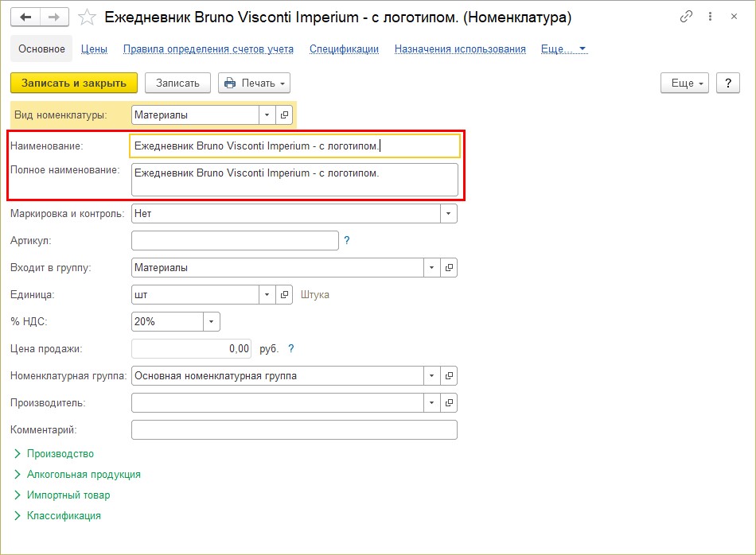Open the Единица шт item card
Screen dimensions: 756x555
(284, 295)
